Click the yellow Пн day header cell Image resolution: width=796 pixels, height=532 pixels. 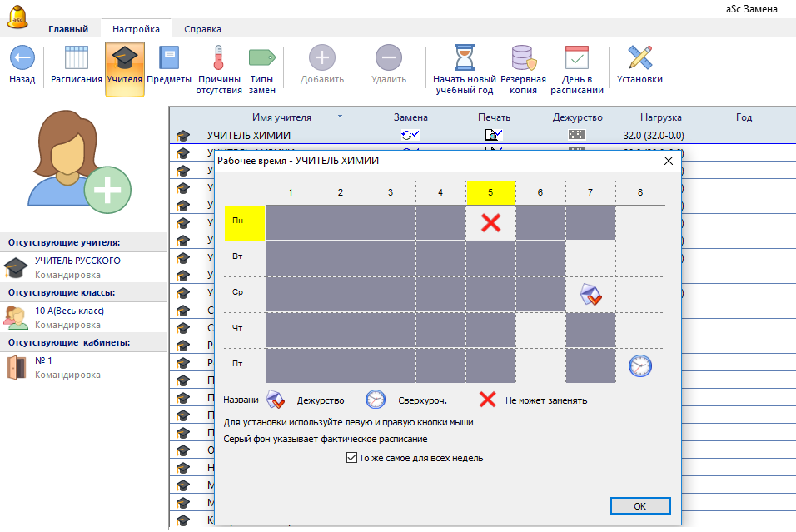pyautogui.click(x=245, y=223)
